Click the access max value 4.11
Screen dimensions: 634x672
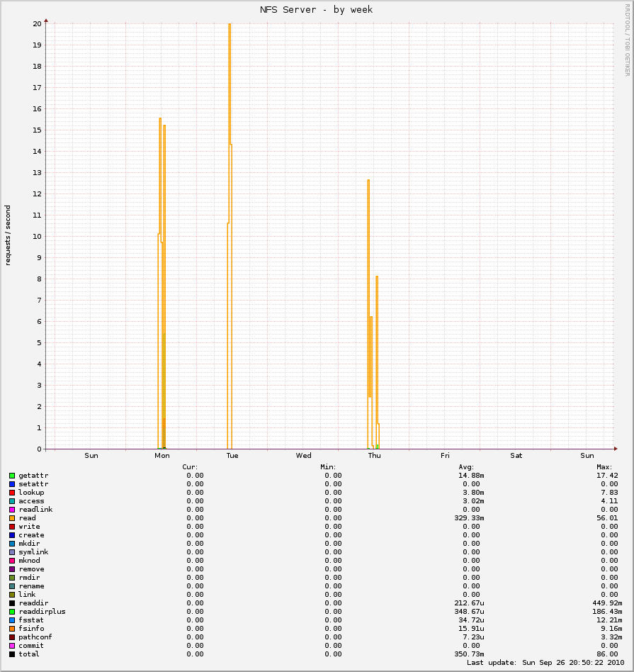(x=609, y=501)
